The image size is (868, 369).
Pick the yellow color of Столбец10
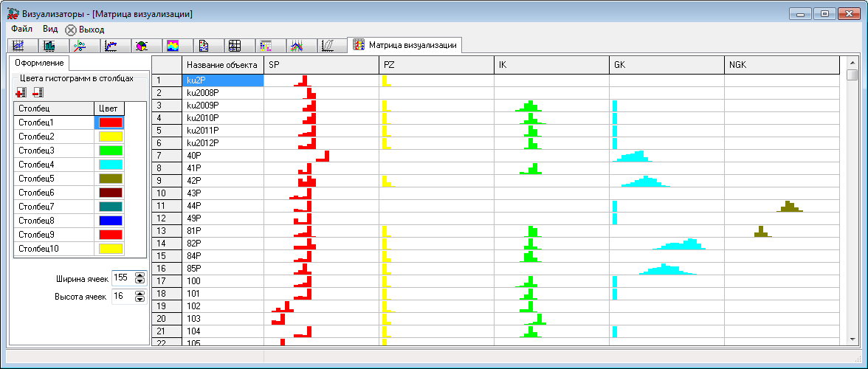tap(110, 249)
